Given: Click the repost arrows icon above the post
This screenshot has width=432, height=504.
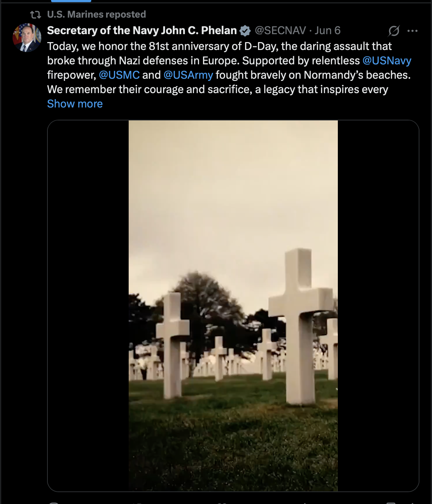Looking at the screenshot, I should pyautogui.click(x=35, y=15).
